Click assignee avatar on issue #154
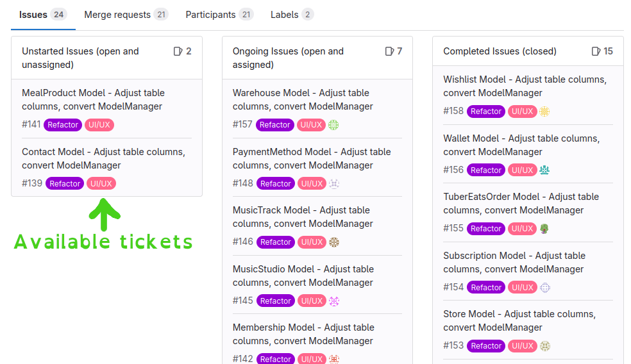This screenshot has width=631, height=364. tap(545, 288)
